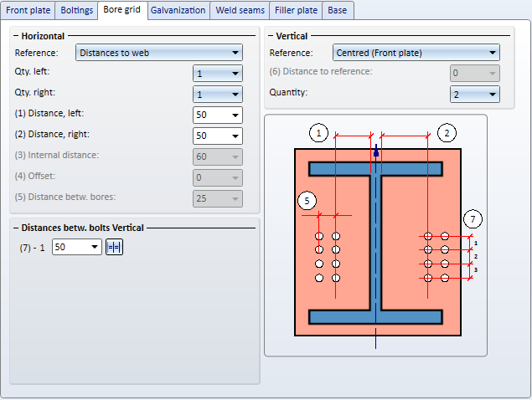This screenshot has width=532, height=400.
Task: Click circled number 1 in the diagram
Action: point(318,132)
